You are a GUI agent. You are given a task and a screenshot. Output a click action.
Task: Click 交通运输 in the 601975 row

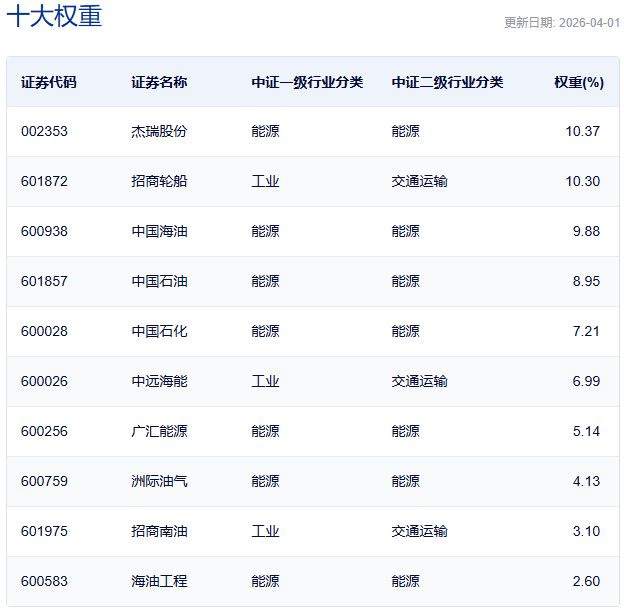point(419,531)
